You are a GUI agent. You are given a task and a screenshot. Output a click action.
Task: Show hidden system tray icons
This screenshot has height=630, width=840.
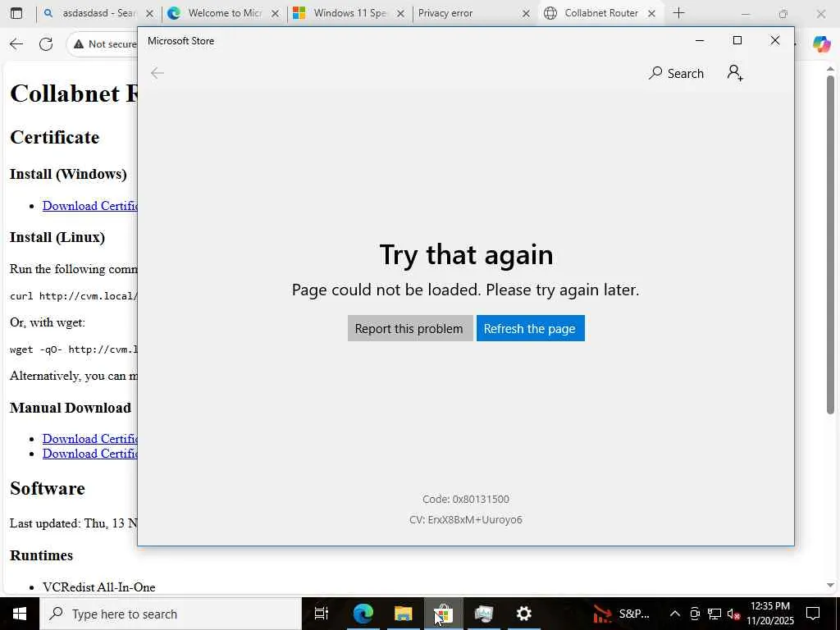675,614
